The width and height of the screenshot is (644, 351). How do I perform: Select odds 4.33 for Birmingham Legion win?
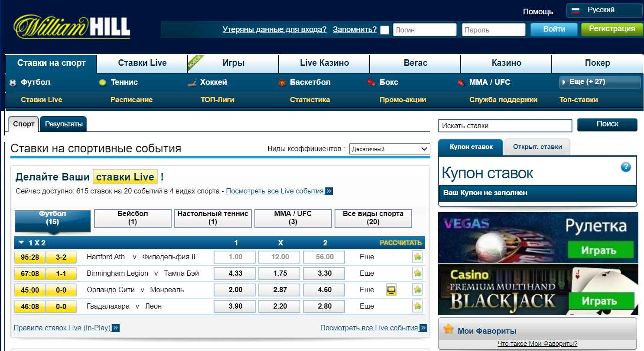click(x=235, y=274)
